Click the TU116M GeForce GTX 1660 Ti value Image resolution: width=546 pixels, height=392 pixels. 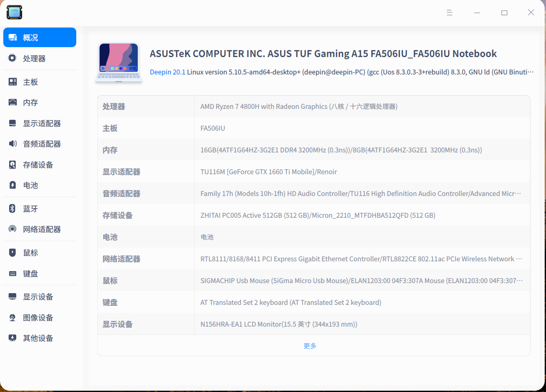click(x=269, y=172)
